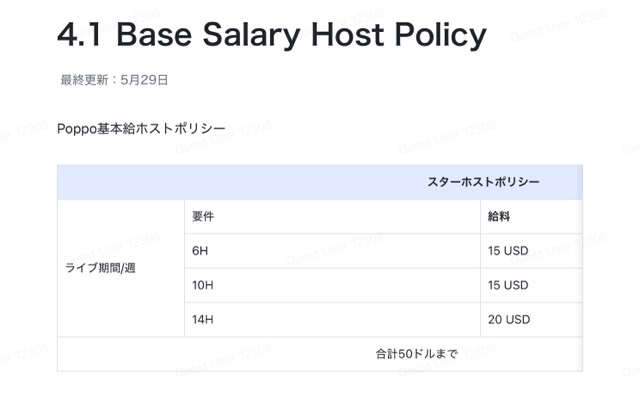Click the Poppo基本給ホストポリシー paragraph
640x404 pixels.
[141, 129]
